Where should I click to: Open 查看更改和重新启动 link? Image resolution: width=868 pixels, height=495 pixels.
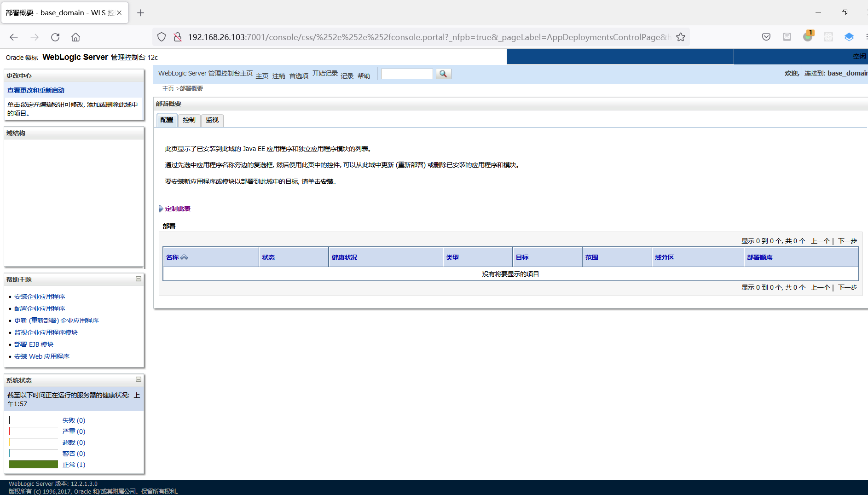36,90
